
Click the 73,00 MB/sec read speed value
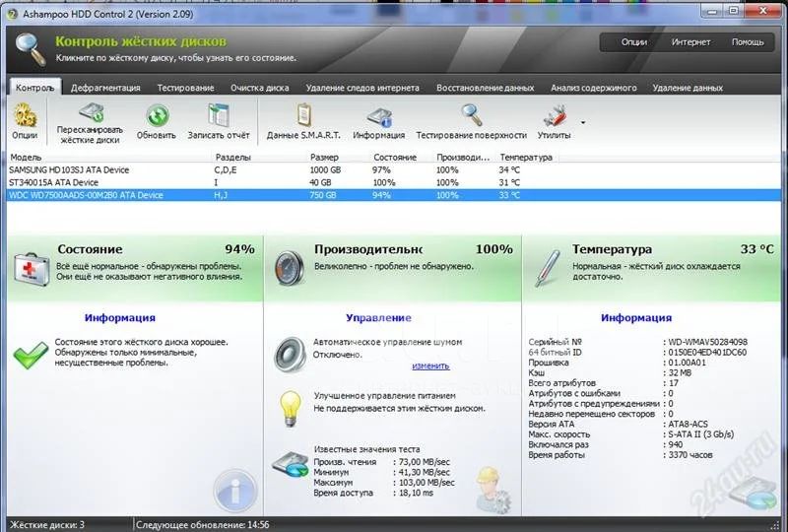[425, 462]
